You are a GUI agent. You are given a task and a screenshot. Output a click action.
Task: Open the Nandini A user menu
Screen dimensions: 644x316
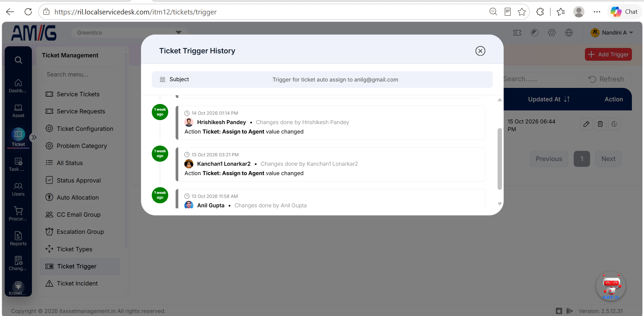(612, 33)
